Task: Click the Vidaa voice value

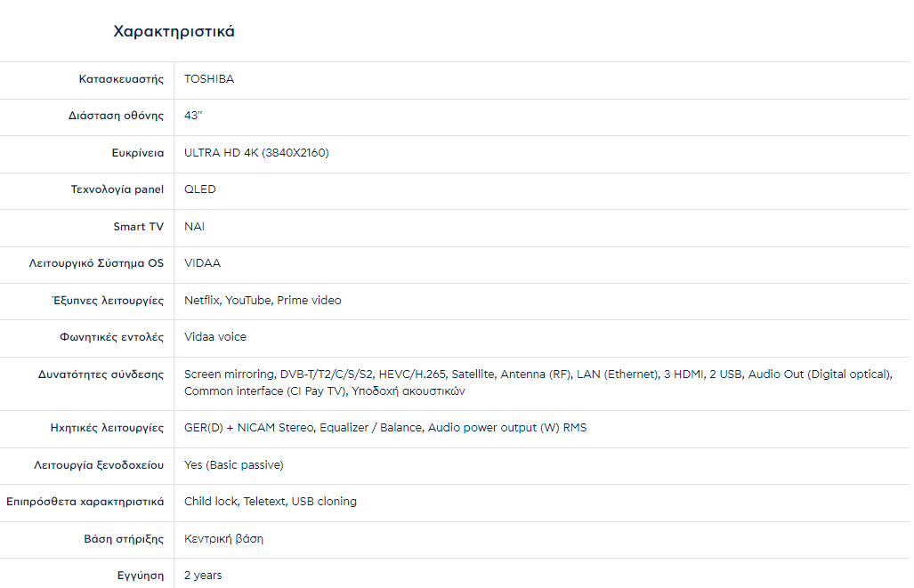Action: point(215,337)
